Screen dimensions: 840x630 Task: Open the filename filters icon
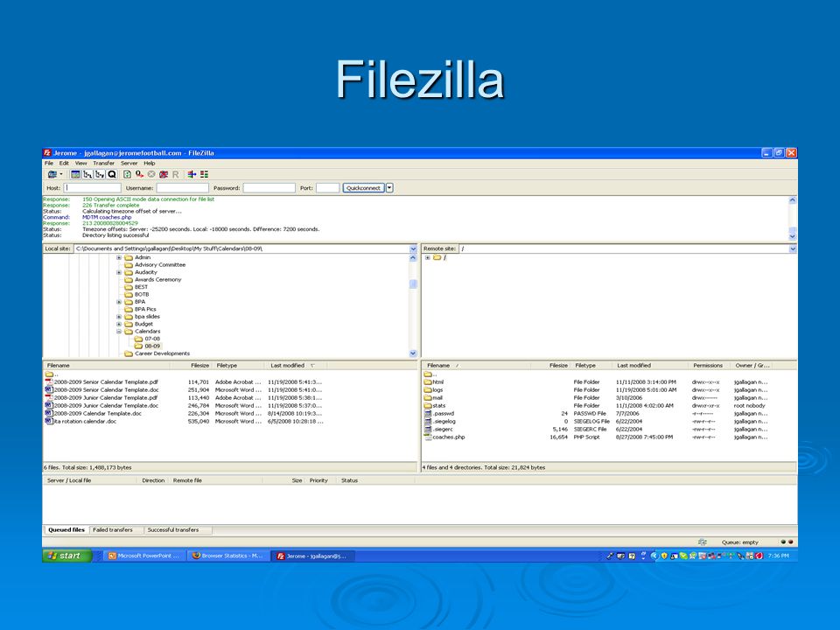(x=192, y=174)
